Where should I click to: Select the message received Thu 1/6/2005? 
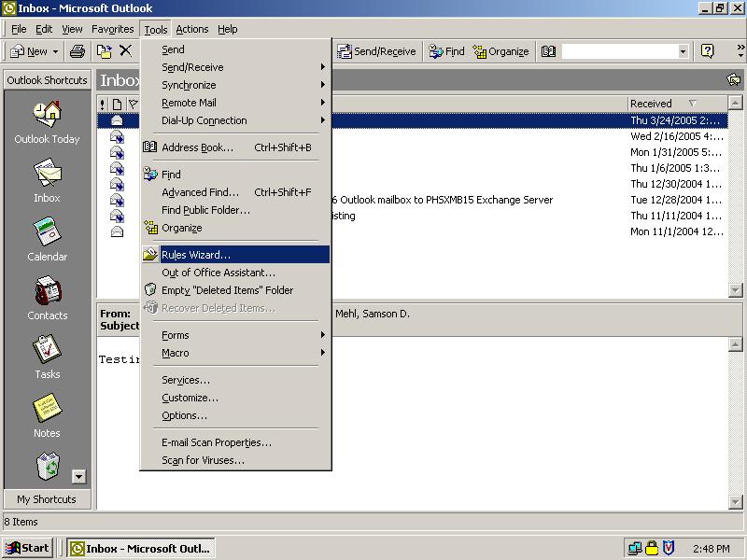(x=412, y=168)
